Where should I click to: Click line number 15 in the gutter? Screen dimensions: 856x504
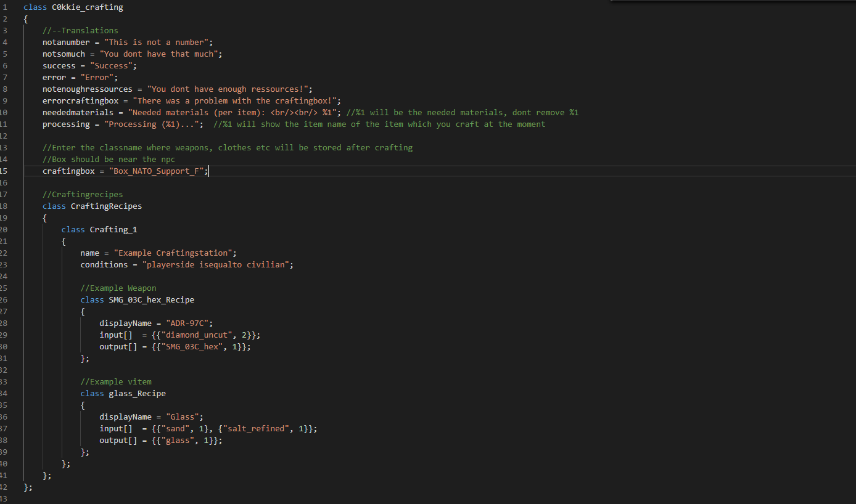(4, 171)
